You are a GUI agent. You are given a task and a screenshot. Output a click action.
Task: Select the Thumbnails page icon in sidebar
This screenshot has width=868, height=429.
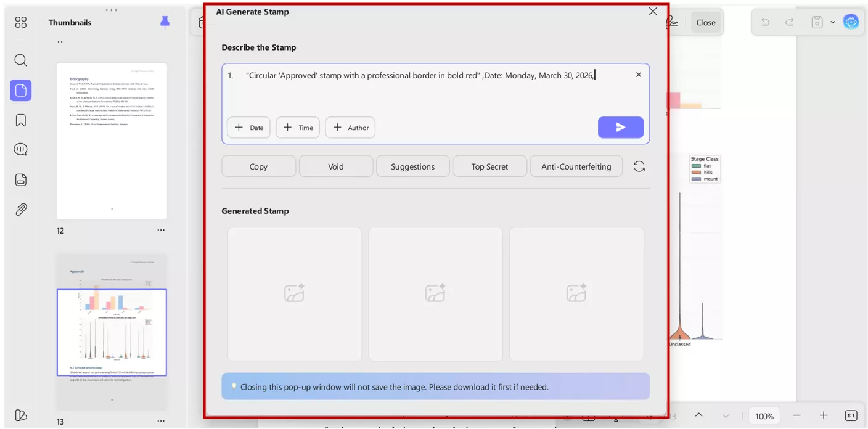click(21, 90)
